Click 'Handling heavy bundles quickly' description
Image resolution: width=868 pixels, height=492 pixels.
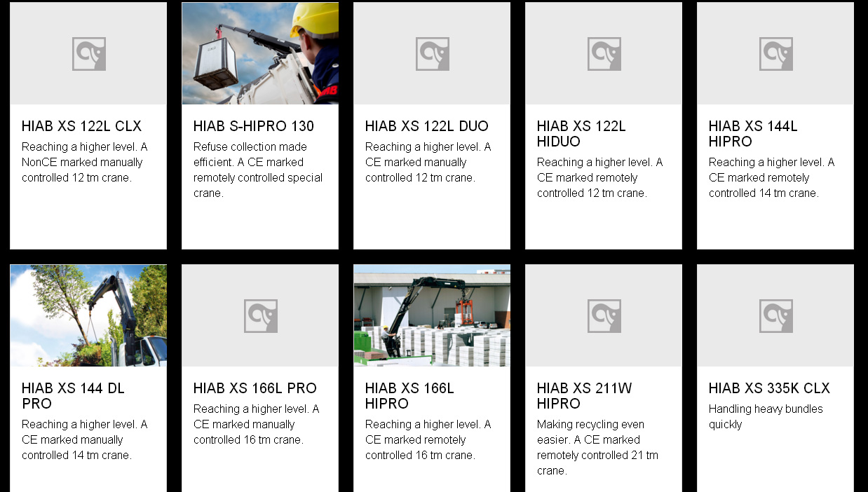(x=766, y=416)
